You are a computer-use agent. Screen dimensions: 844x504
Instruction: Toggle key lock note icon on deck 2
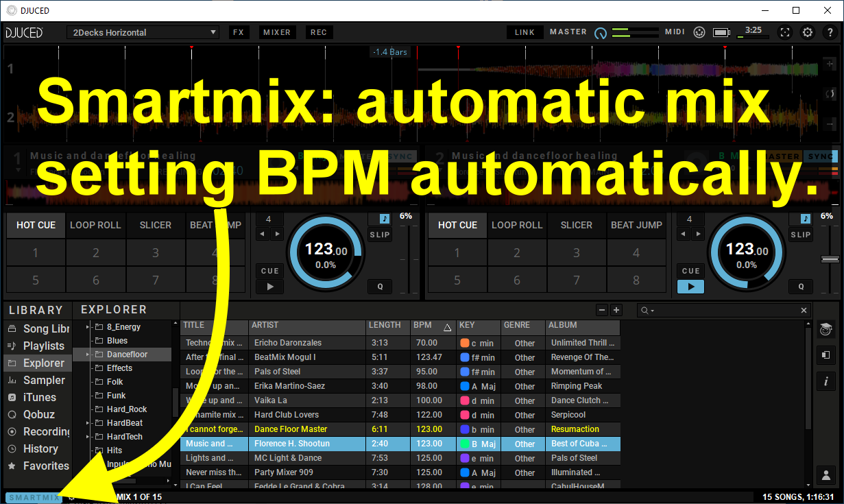click(805, 219)
